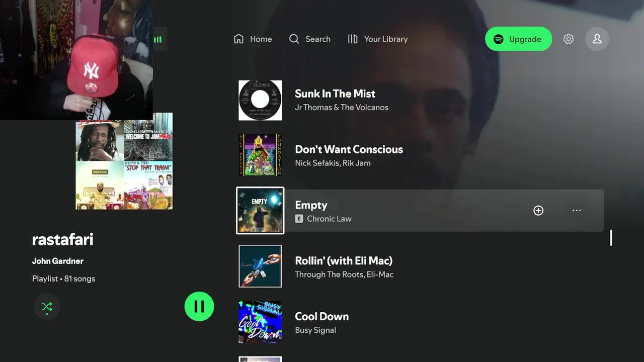The width and height of the screenshot is (644, 362).
Task: Toggle shuffle for the rastafari playlist
Action: [47, 307]
